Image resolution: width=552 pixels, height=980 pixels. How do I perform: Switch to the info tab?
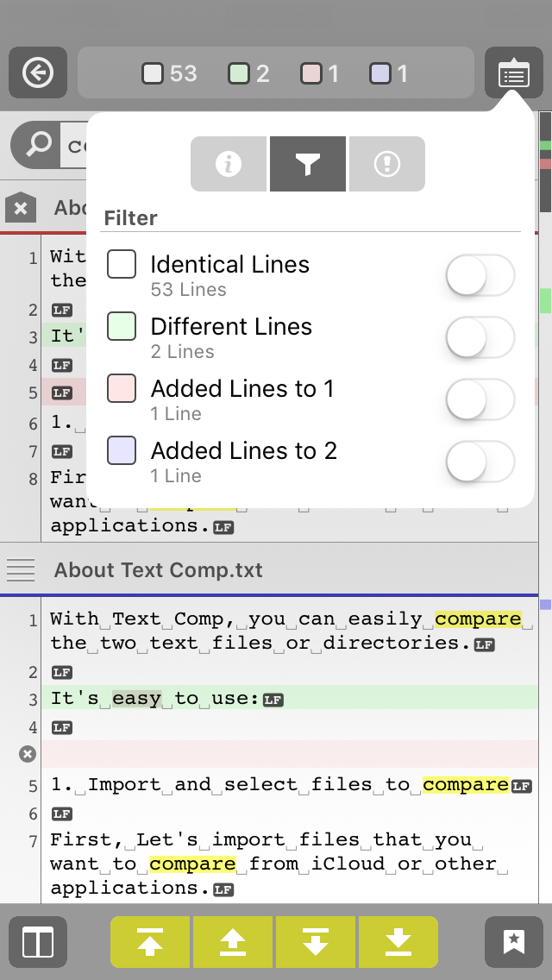pyautogui.click(x=229, y=164)
